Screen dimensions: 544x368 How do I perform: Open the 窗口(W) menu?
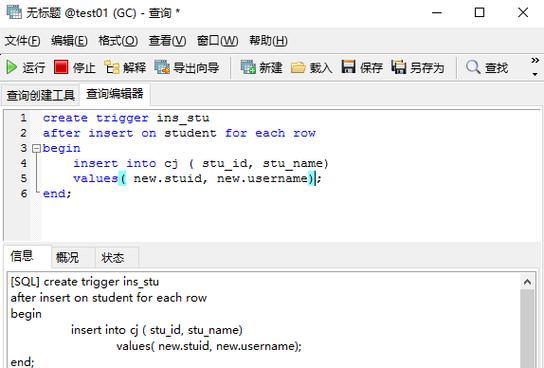pyautogui.click(x=217, y=41)
